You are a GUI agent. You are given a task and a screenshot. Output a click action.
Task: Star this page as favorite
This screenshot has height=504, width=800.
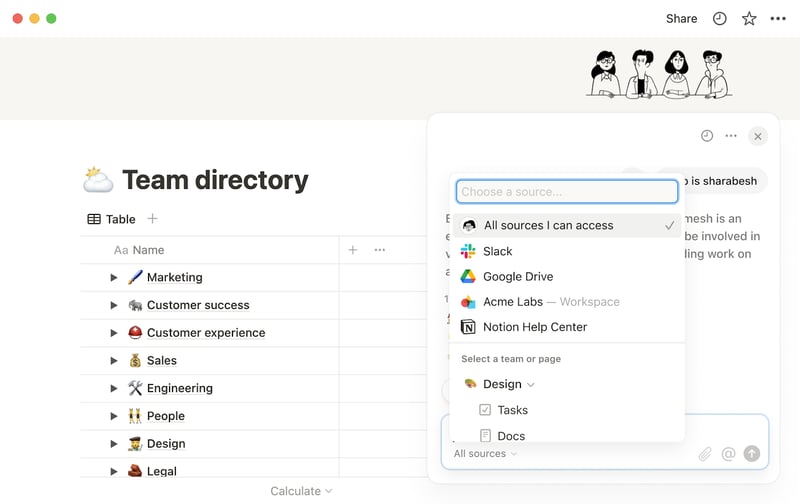coord(749,19)
